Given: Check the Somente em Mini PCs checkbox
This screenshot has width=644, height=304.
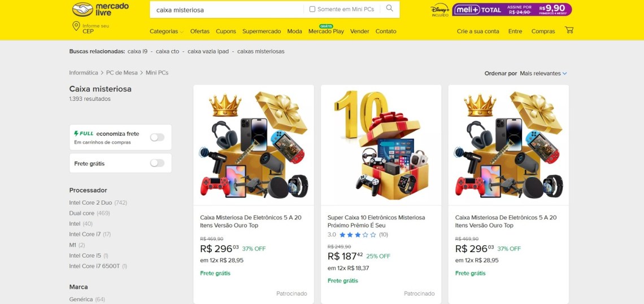Looking at the screenshot, I should pos(312,10).
